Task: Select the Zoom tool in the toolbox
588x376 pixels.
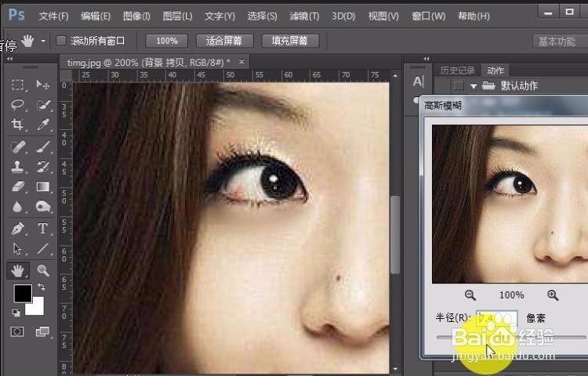Action: pos(43,270)
